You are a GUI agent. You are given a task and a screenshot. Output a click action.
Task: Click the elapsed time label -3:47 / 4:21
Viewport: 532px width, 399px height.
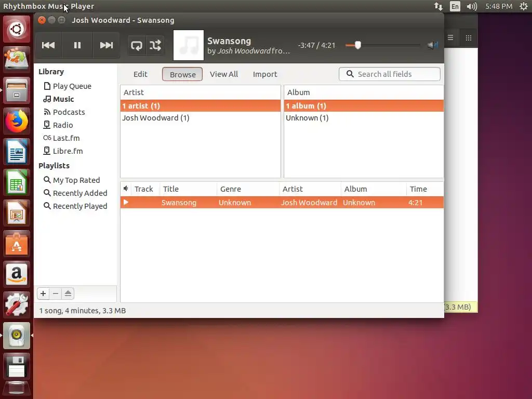point(316,45)
